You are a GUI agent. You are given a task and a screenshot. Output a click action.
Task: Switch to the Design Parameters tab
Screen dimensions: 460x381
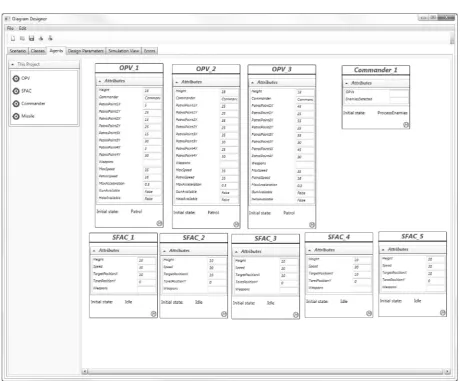pos(86,51)
